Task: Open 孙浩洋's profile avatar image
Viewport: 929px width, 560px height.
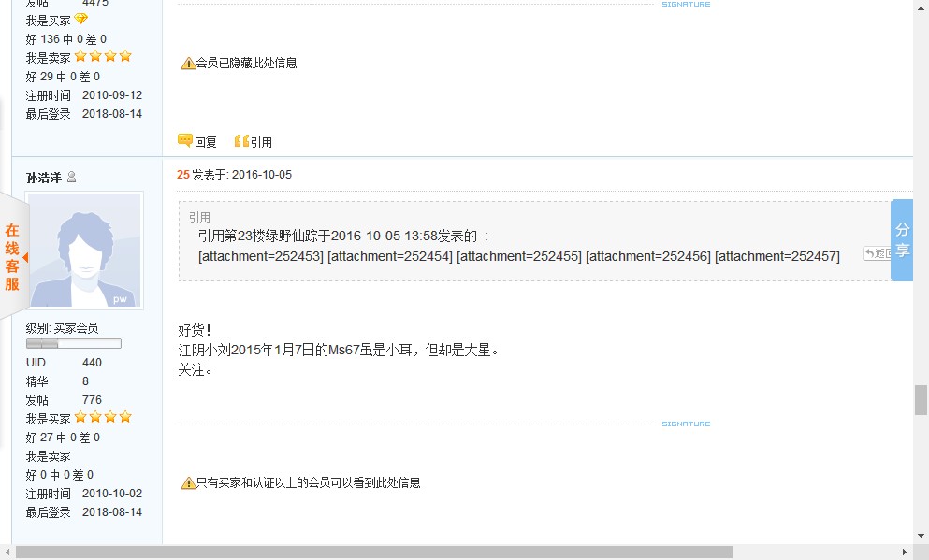Action: tap(84, 251)
